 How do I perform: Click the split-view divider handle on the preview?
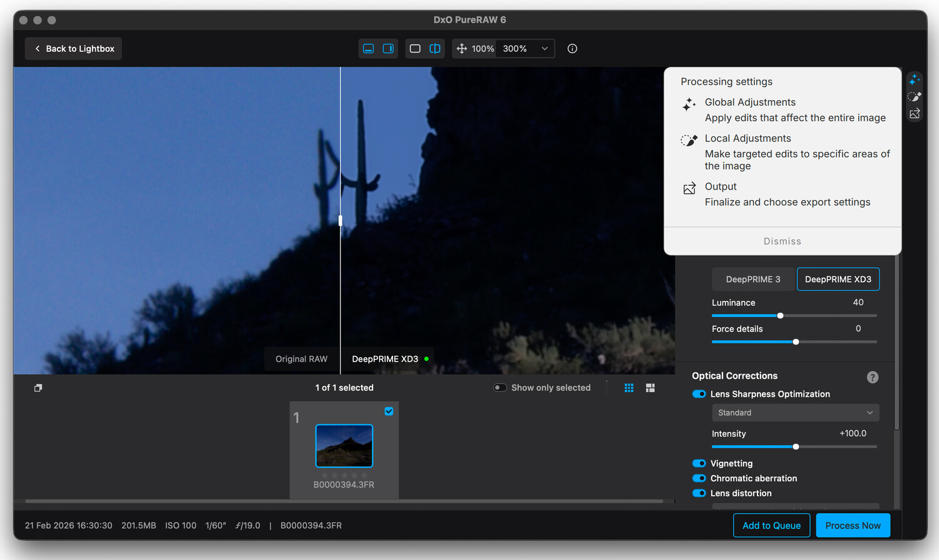pyautogui.click(x=341, y=220)
